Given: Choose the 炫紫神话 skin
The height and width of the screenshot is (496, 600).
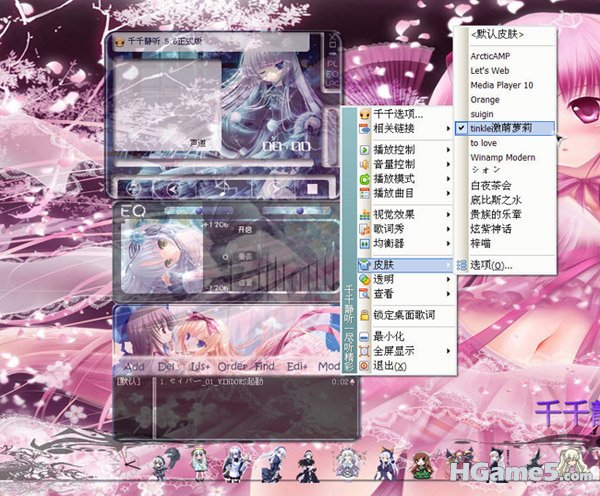Looking at the screenshot, I should click(491, 229).
